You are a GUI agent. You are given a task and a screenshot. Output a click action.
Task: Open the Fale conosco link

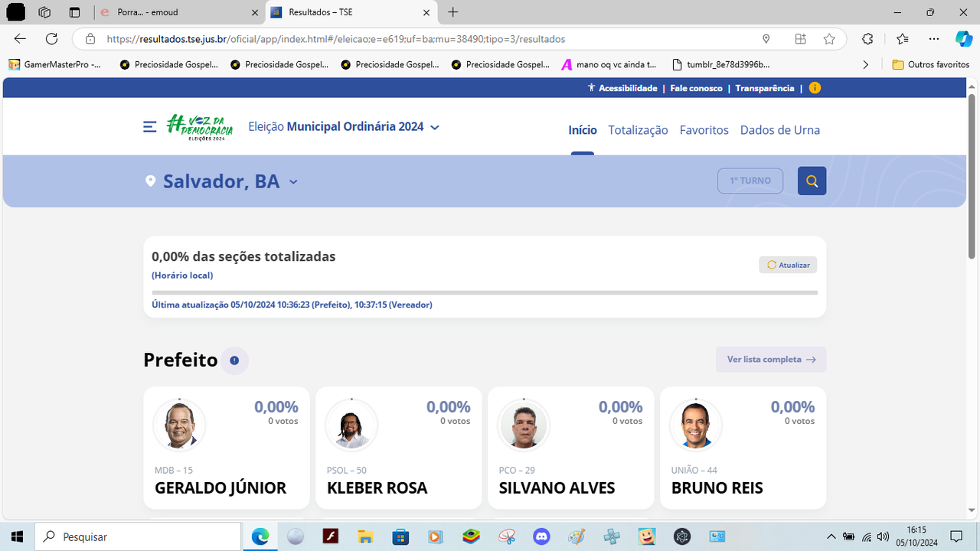[697, 88]
